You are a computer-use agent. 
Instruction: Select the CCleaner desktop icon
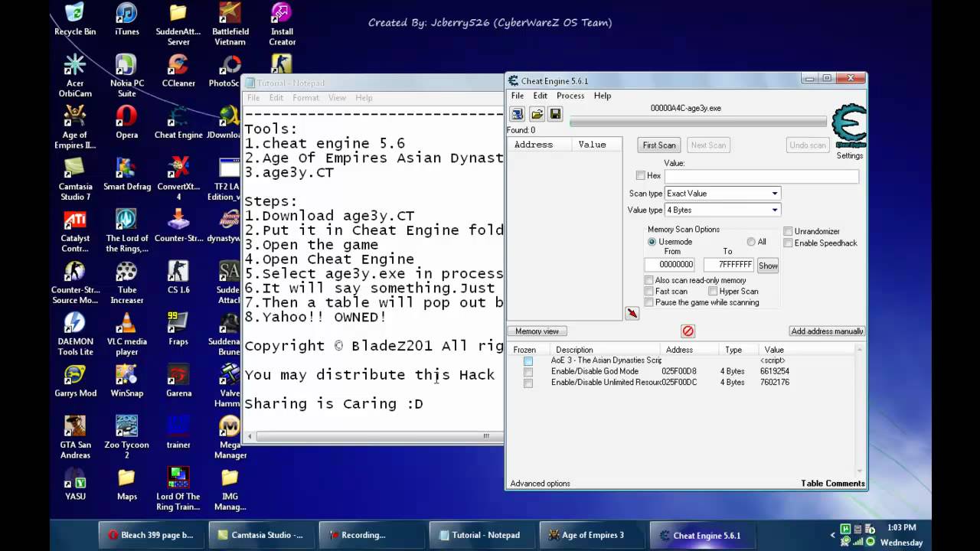178,72
